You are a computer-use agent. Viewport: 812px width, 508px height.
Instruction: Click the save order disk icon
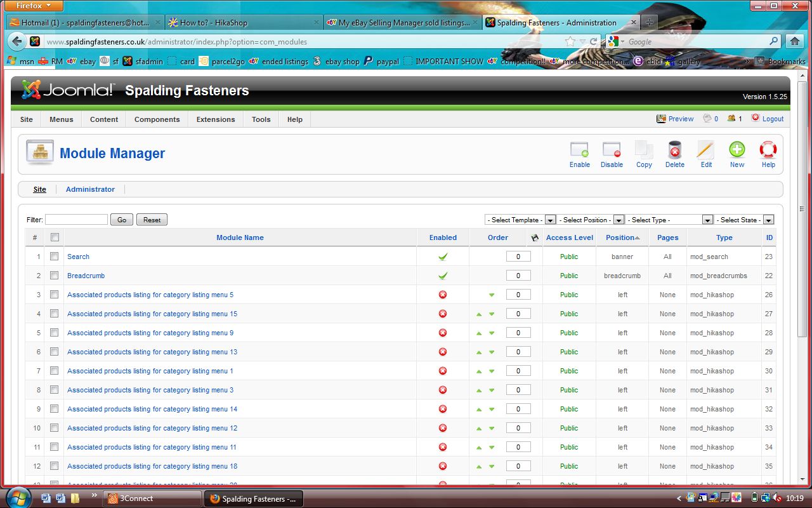[x=534, y=237]
